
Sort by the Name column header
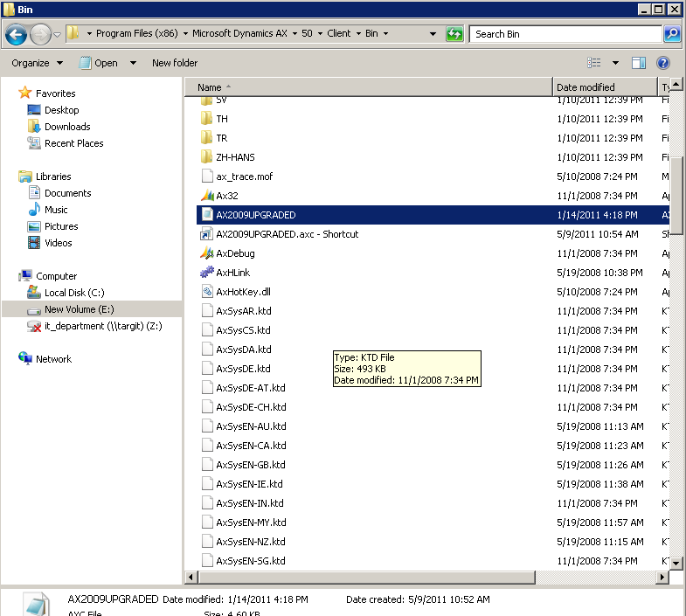(369, 87)
